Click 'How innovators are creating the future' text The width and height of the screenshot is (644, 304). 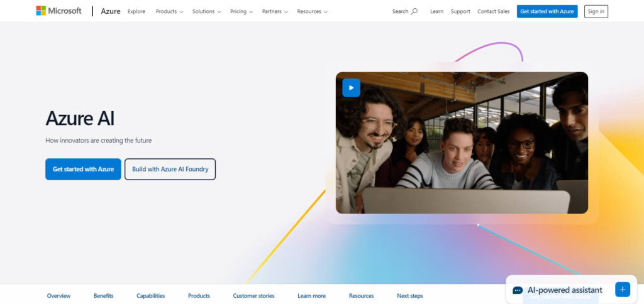(x=99, y=140)
